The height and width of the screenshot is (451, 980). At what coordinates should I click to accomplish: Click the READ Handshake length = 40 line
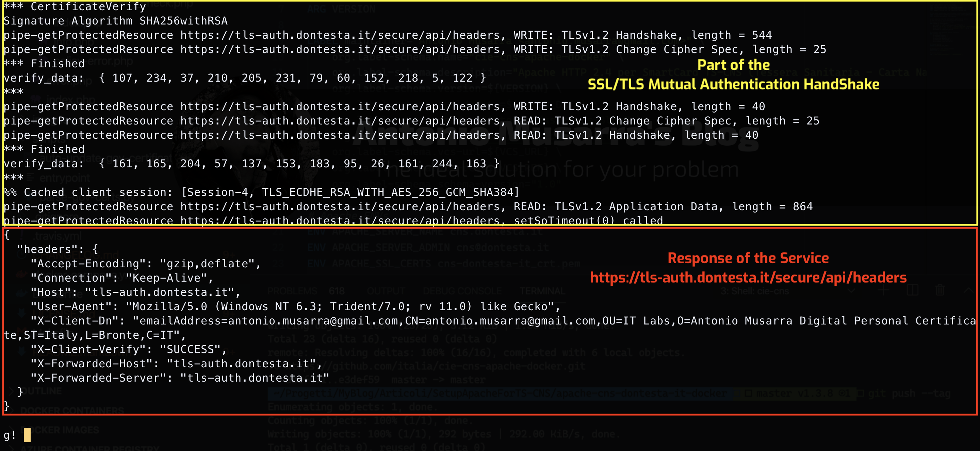pos(381,135)
